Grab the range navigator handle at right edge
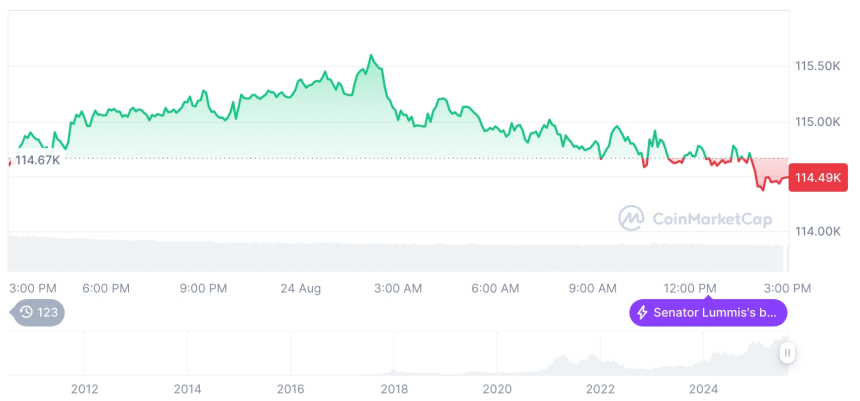This screenshot has width=860, height=401. pos(787,352)
